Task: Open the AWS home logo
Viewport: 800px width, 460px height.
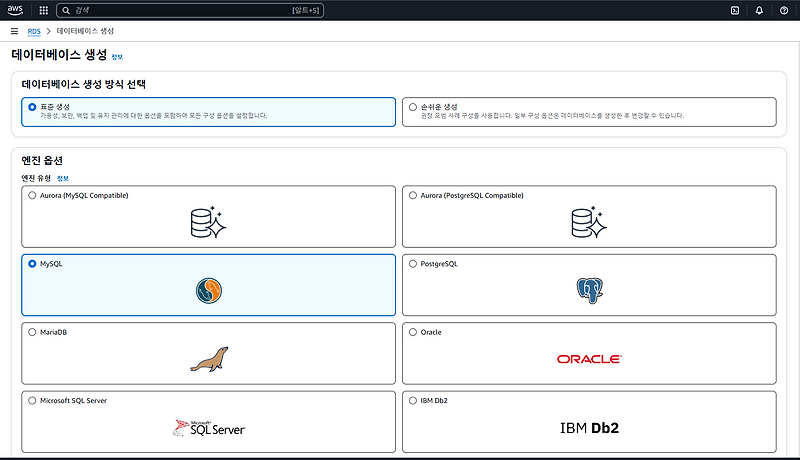Action: (15, 10)
